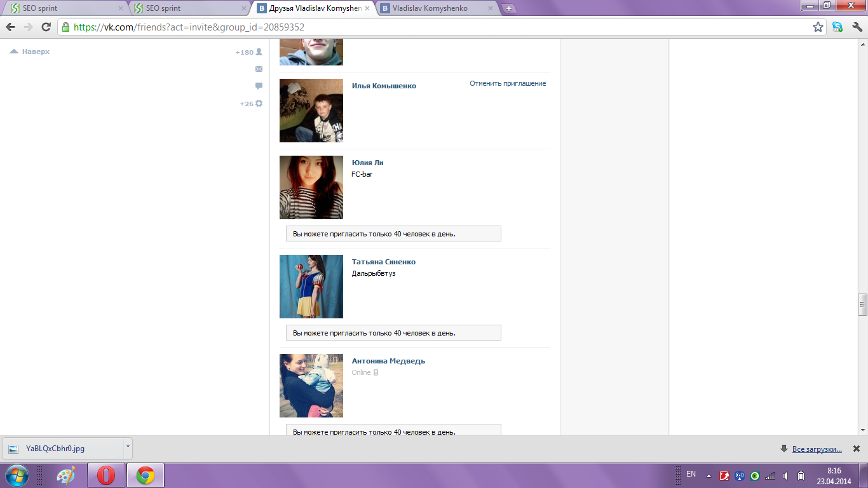868x488 pixels.
Task: Click the download arrow icon beside Все загрузки
Action: click(783, 449)
